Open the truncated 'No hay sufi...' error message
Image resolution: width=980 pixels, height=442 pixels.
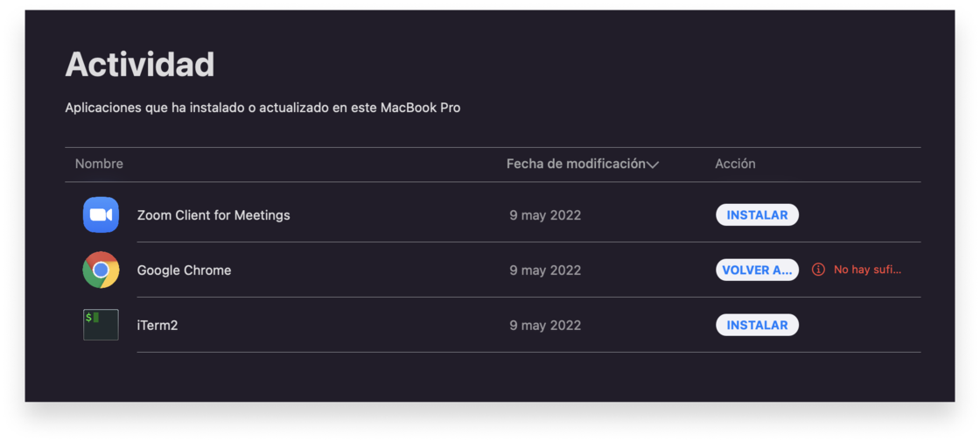[x=867, y=270]
